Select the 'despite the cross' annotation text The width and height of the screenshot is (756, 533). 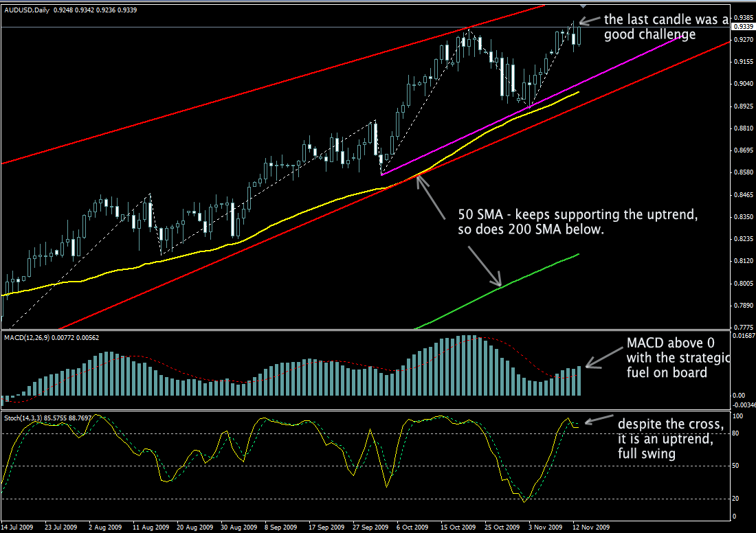pos(665,439)
